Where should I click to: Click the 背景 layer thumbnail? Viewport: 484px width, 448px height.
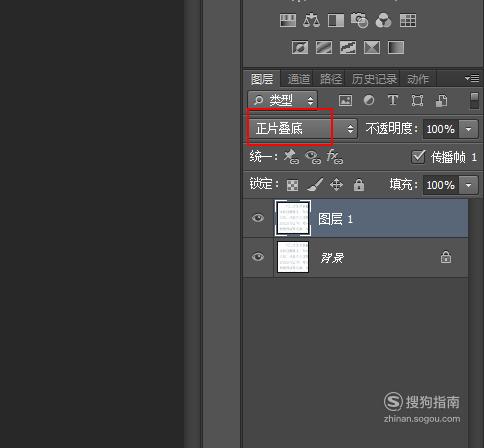point(293,257)
